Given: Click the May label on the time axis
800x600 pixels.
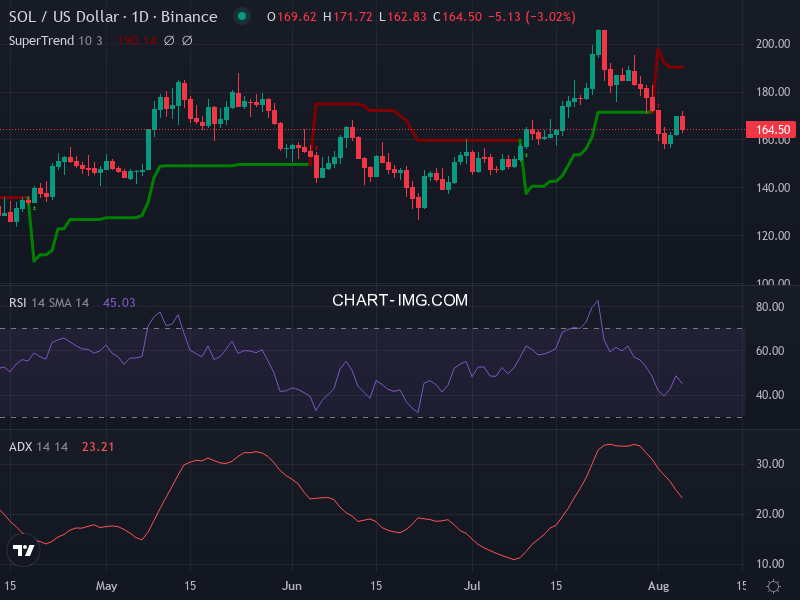Looking at the screenshot, I should click(x=106, y=586).
